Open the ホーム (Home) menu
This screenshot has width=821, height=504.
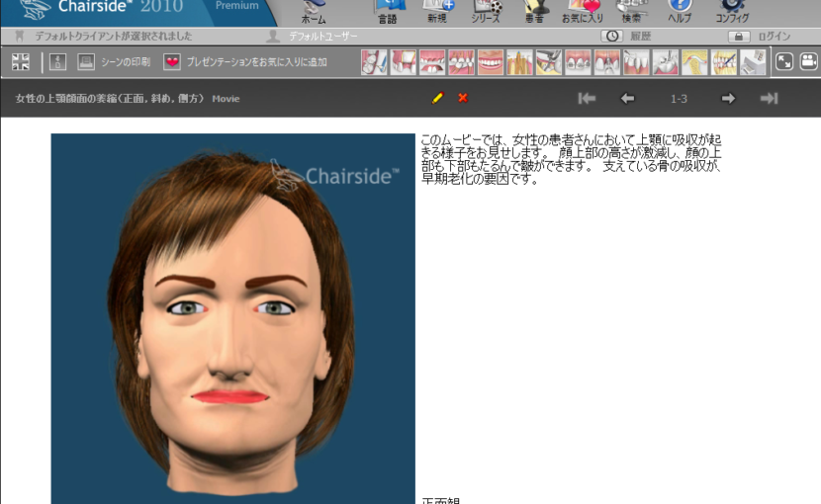click(x=313, y=11)
